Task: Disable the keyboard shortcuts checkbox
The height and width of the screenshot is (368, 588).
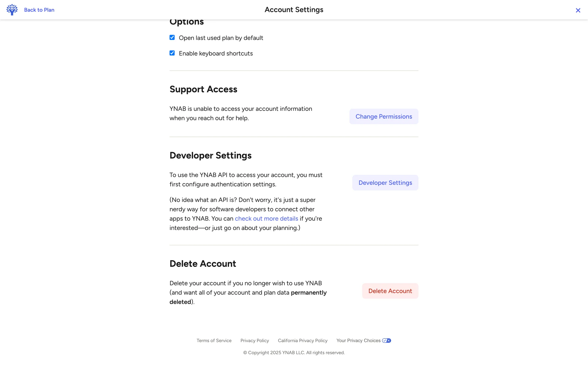Action: (x=172, y=53)
